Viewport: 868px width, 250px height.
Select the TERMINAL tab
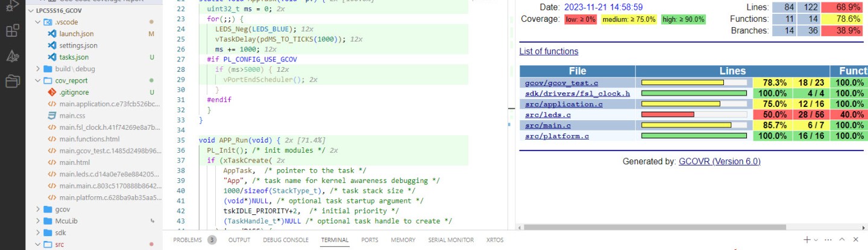(335, 240)
